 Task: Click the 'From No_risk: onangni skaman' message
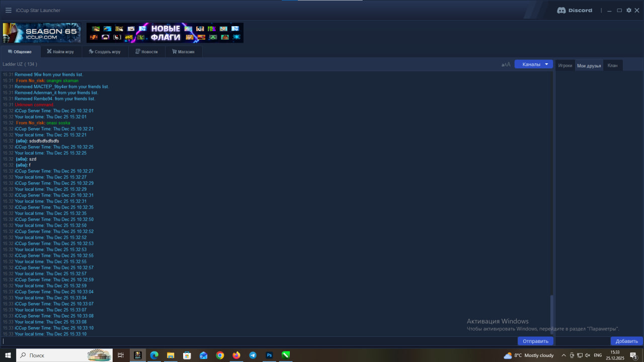pos(47,80)
